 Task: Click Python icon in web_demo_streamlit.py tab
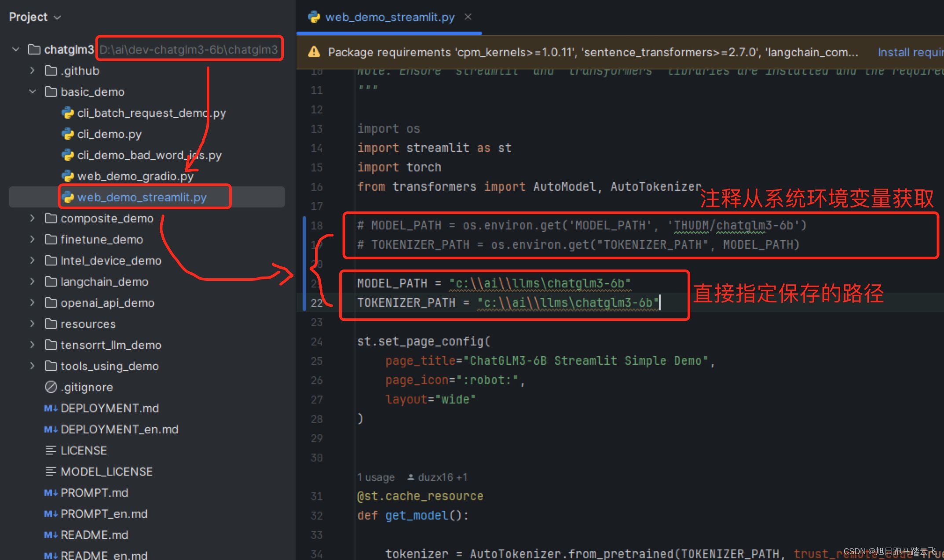click(x=314, y=17)
